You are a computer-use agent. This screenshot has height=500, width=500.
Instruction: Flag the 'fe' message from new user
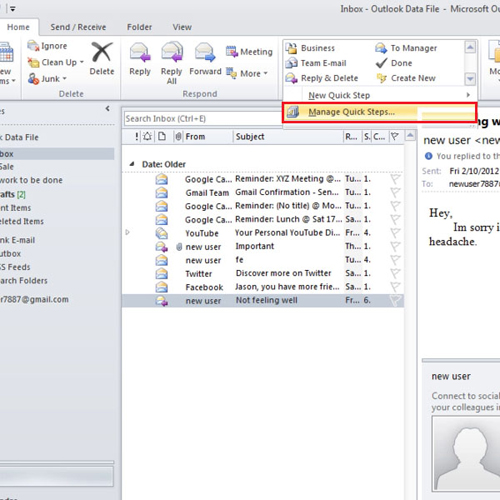[395, 260]
